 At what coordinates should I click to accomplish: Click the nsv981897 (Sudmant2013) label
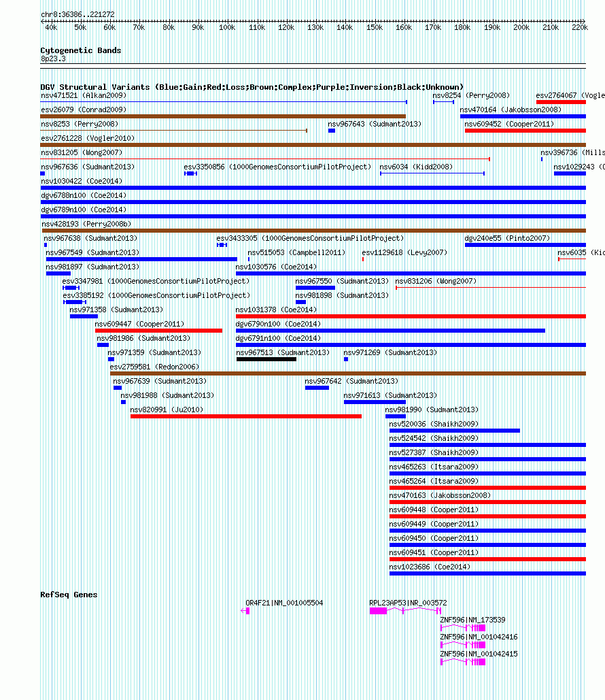(92, 267)
